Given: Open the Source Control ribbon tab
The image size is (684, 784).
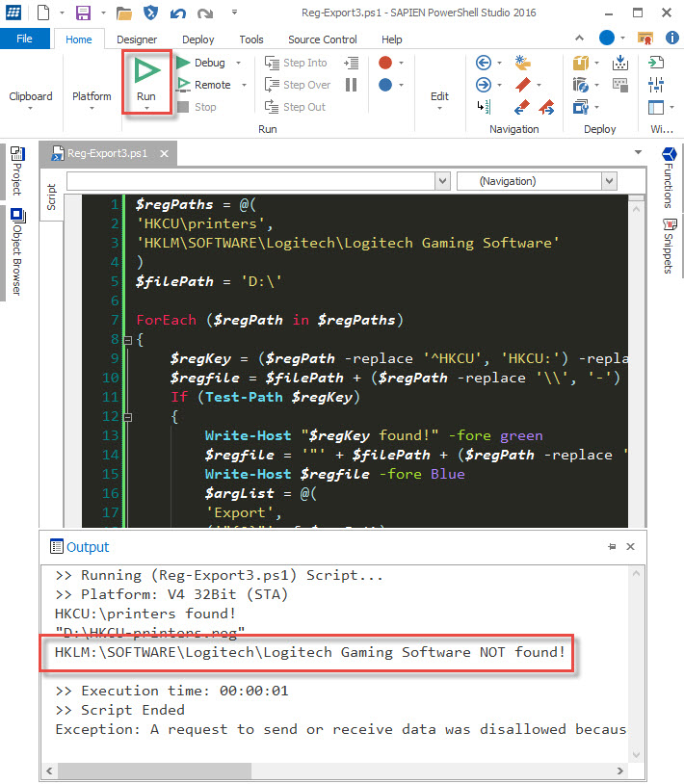Looking at the screenshot, I should [323, 39].
